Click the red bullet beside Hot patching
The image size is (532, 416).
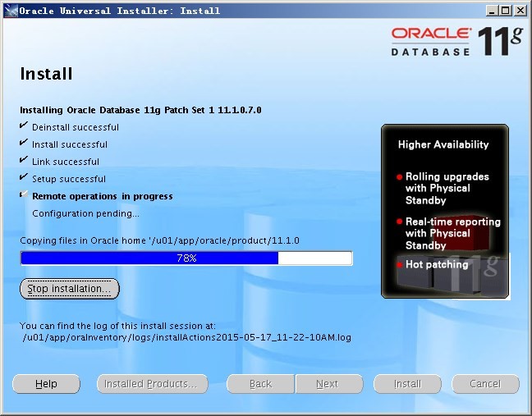click(x=399, y=265)
